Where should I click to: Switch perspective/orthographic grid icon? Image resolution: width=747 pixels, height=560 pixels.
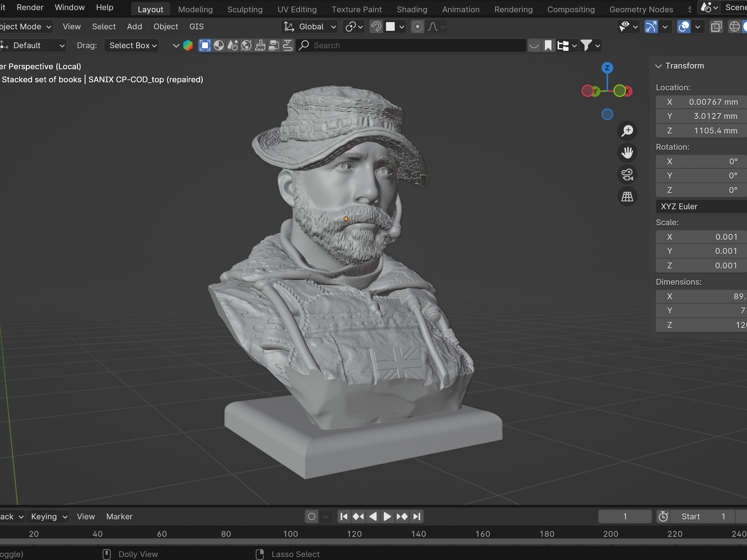coord(627,197)
